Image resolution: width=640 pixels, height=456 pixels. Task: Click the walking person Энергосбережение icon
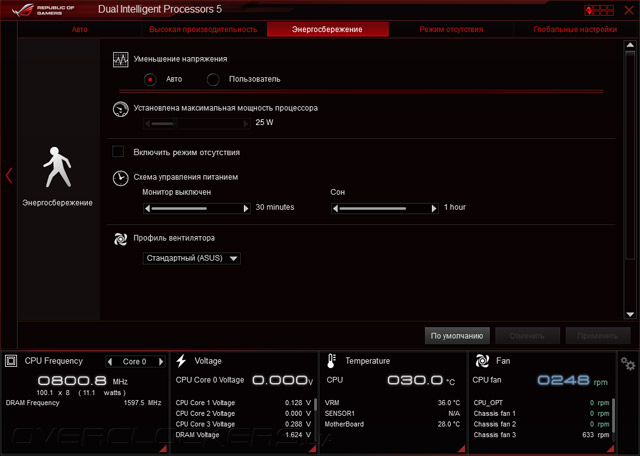pos(57,167)
